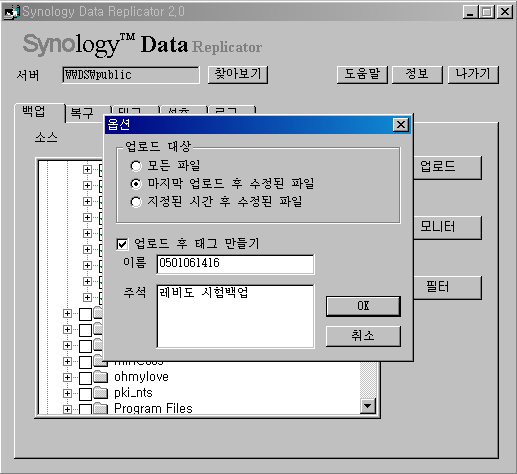Open the 모니터 button in main window
The height and width of the screenshot is (474, 517).
click(x=447, y=227)
